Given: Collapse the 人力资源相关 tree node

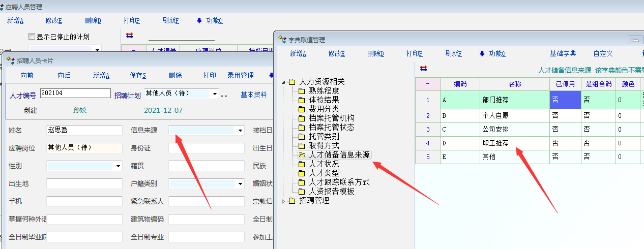Looking at the screenshot, I should tap(284, 82).
